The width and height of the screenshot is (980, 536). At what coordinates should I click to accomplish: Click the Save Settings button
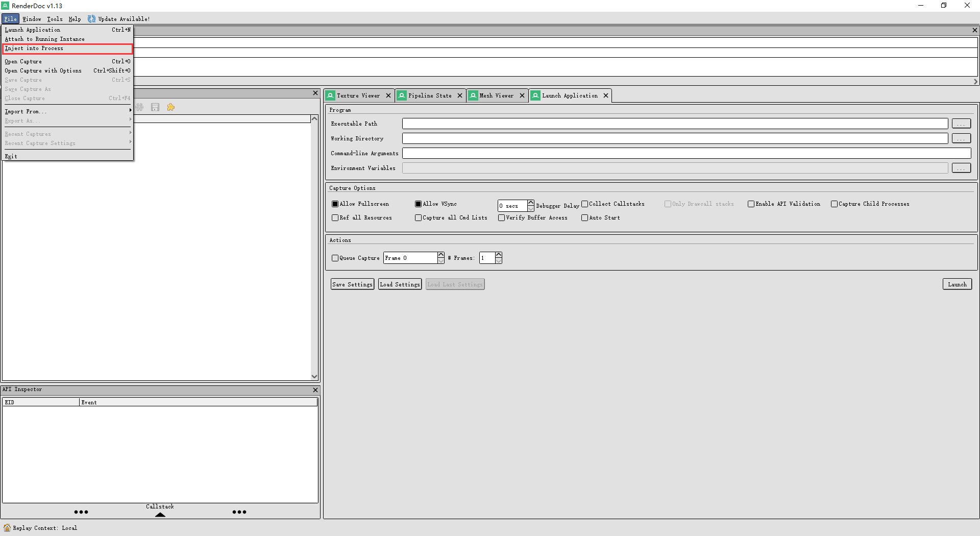coord(352,284)
